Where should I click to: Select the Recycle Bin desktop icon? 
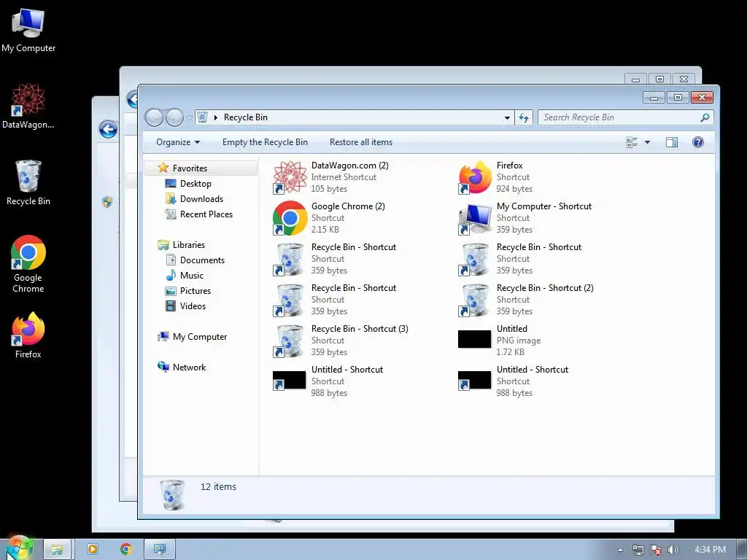click(28, 182)
